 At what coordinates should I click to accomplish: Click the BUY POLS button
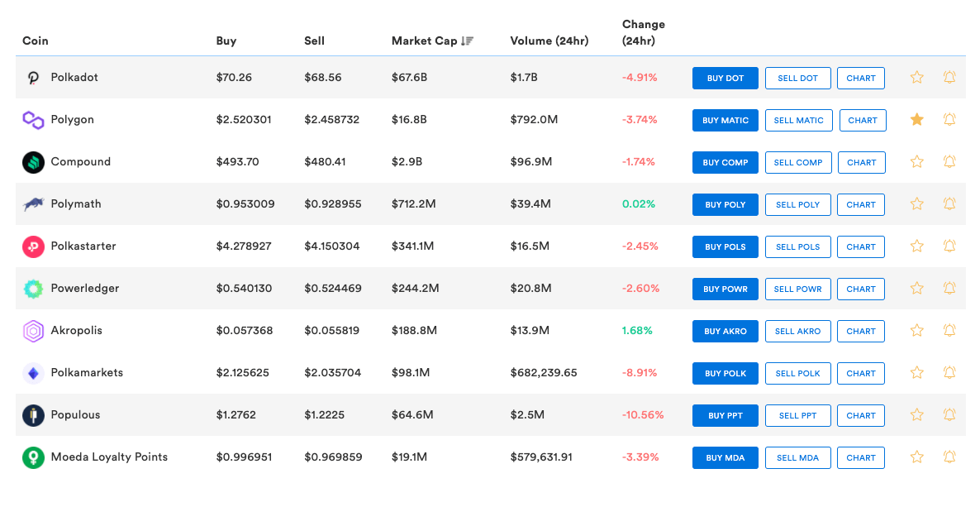[x=725, y=246]
